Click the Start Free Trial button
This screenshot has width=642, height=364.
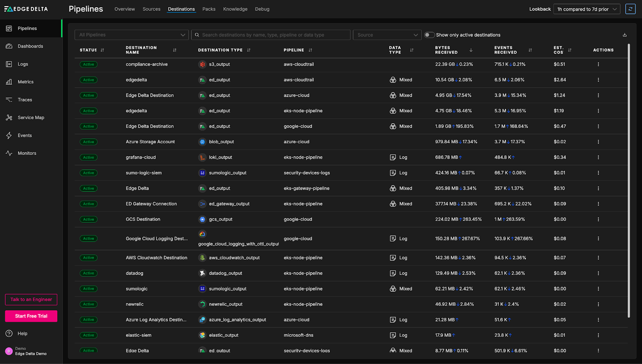pos(31,316)
